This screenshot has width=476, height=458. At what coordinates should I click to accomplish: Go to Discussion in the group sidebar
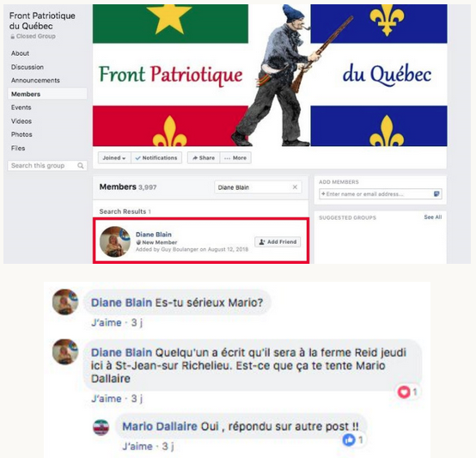[27, 67]
